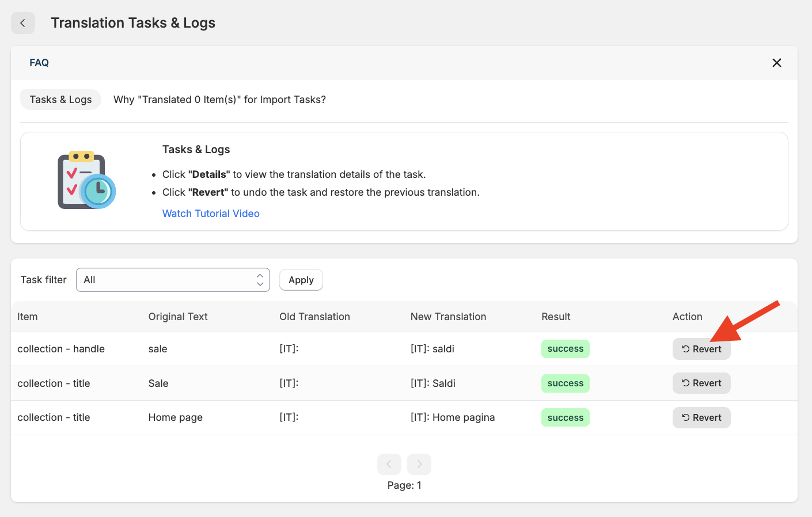
Task: Revert the collection handle 'sale' translation
Action: (x=701, y=349)
